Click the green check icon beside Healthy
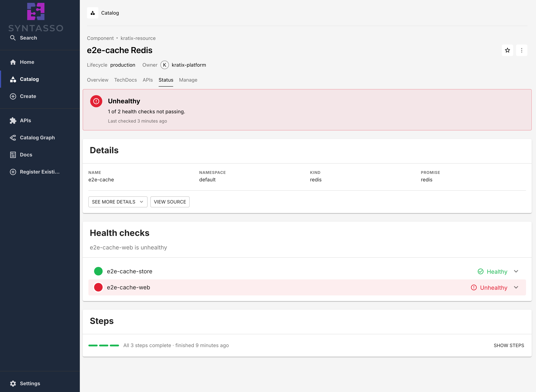This screenshot has width=536, height=392. 480,271
